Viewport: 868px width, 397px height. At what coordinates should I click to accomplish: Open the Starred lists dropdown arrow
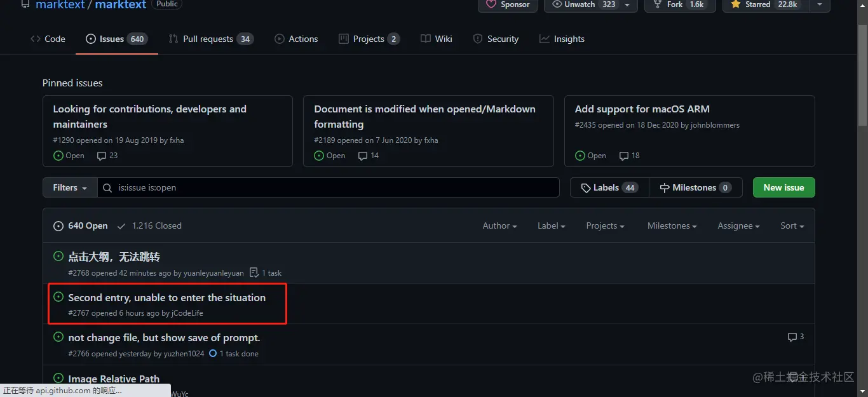click(819, 4)
